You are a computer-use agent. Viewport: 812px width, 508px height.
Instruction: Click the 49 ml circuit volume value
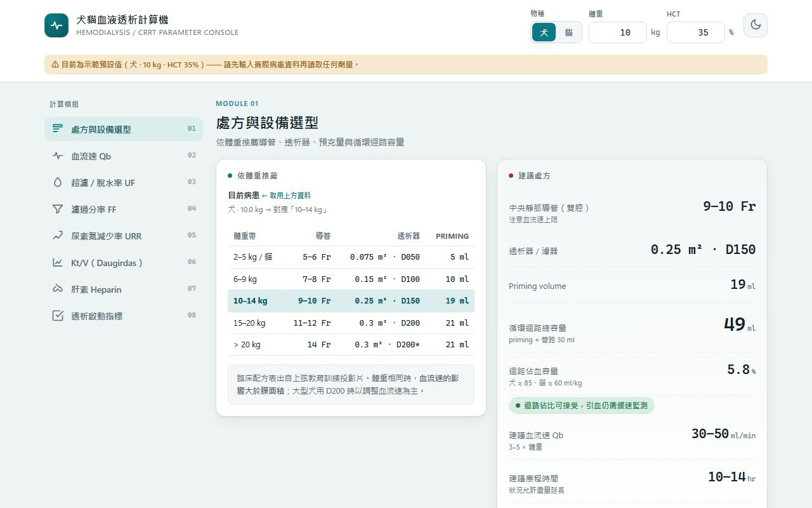(x=740, y=324)
